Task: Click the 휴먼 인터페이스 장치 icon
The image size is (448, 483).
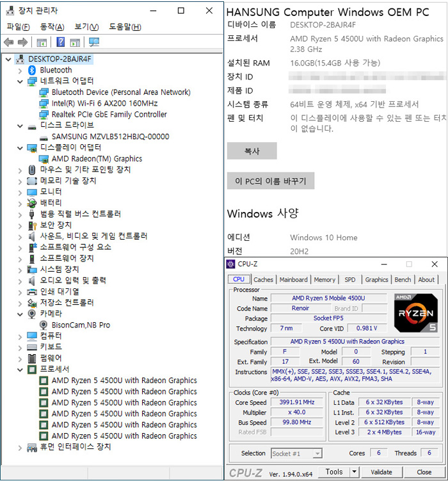Action: [x=32, y=447]
